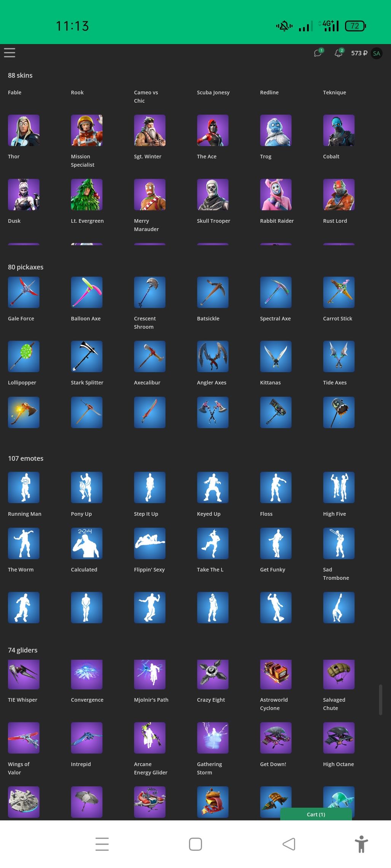The image size is (391, 868).
Task: Open the notifications bell
Action: click(339, 53)
